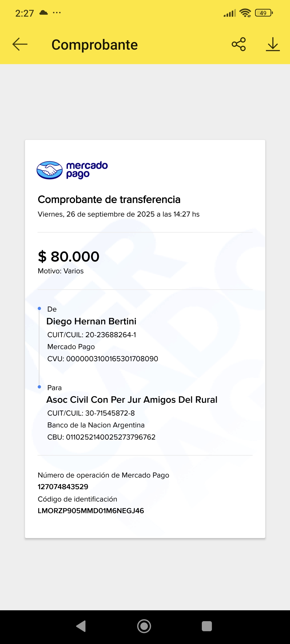Tap the Mercado Pago handshake logo
Viewport: 290px width, 644px height.
(x=49, y=170)
